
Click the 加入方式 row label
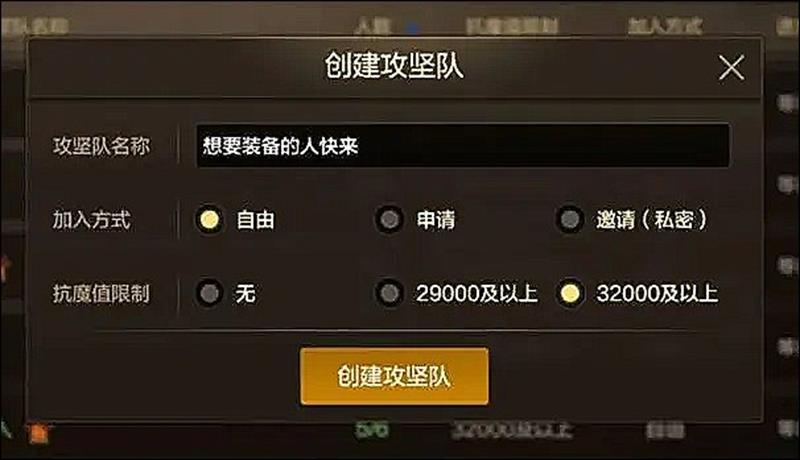91,220
